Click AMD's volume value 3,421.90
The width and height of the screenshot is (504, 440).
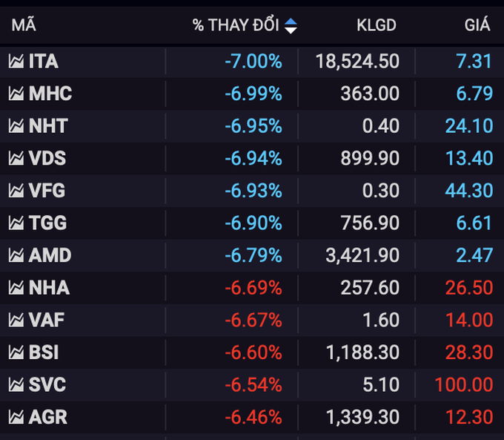coord(362,256)
